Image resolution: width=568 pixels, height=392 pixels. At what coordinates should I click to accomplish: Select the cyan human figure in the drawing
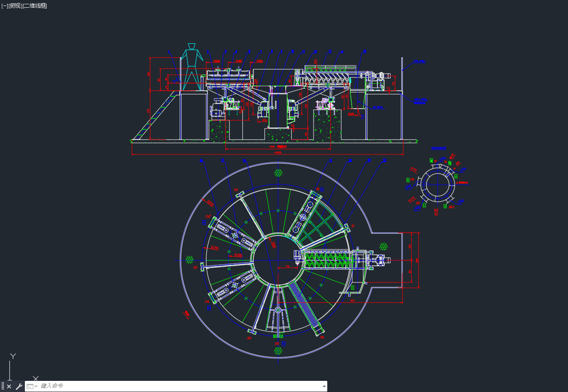191,67
